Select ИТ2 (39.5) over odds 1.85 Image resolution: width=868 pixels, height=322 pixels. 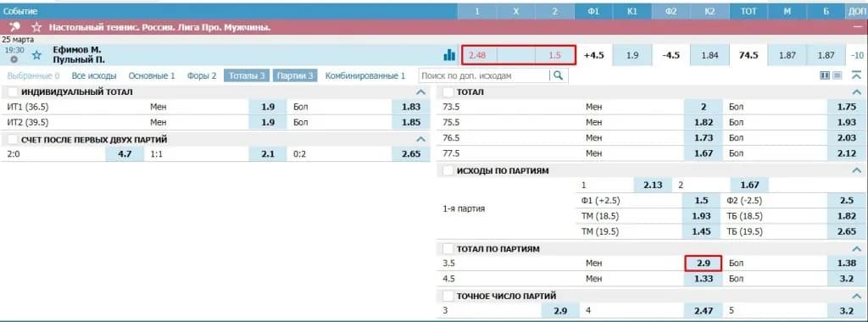pos(411,123)
